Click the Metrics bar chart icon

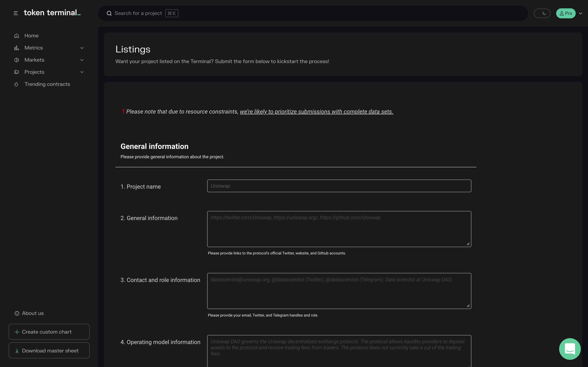pyautogui.click(x=16, y=48)
